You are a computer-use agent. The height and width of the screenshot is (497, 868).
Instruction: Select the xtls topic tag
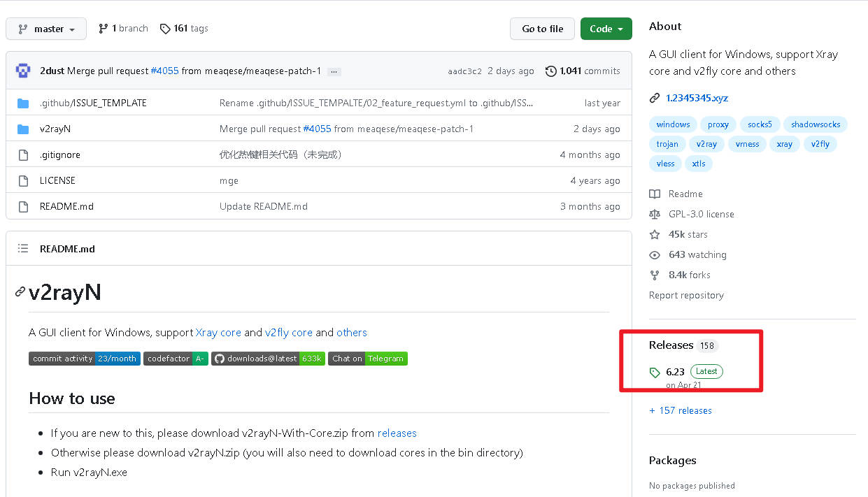pyautogui.click(x=699, y=164)
